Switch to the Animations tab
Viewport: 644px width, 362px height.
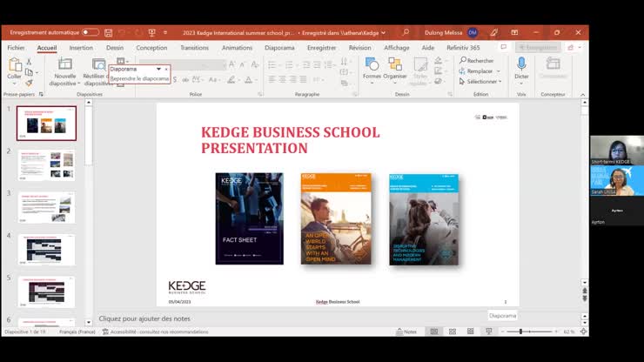click(237, 48)
